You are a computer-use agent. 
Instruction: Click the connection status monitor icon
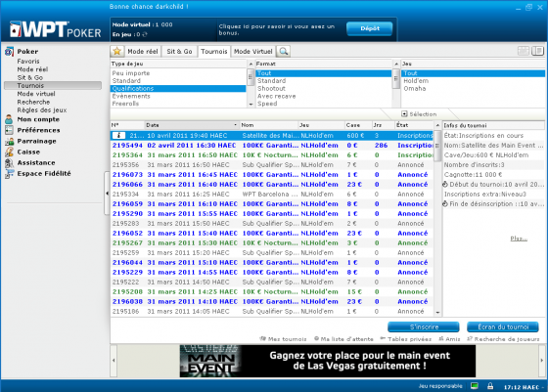475,386
